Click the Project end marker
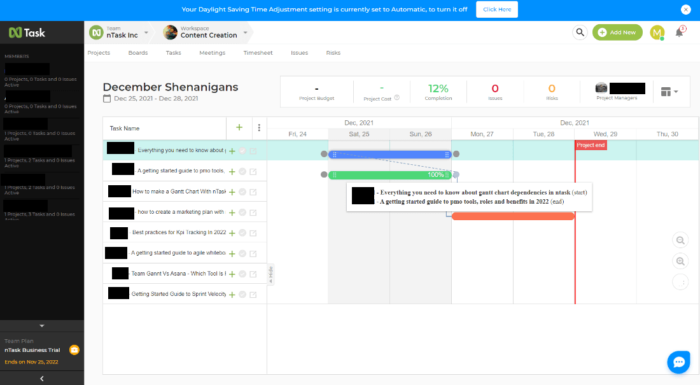This screenshot has height=385, width=700. coord(591,145)
